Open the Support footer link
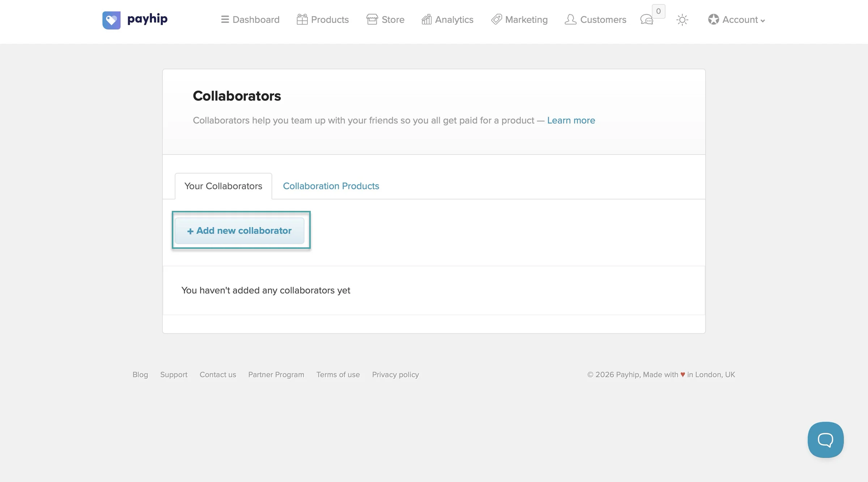The width and height of the screenshot is (868, 482). coord(174,375)
